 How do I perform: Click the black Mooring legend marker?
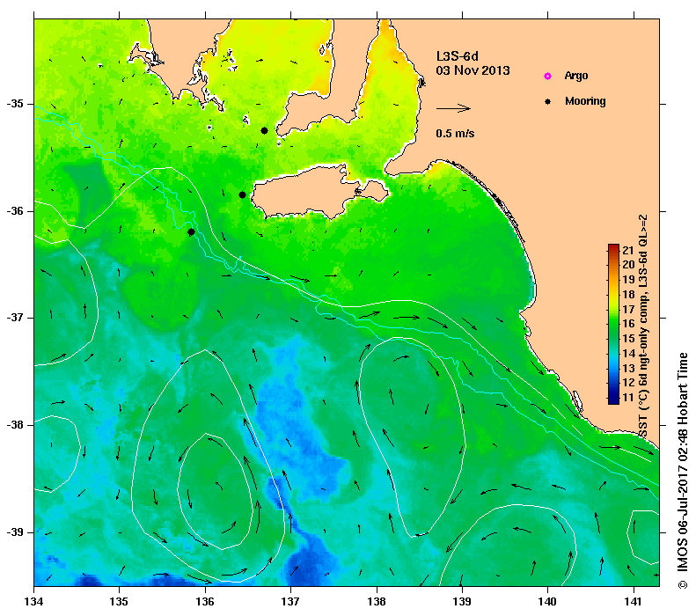coord(548,101)
